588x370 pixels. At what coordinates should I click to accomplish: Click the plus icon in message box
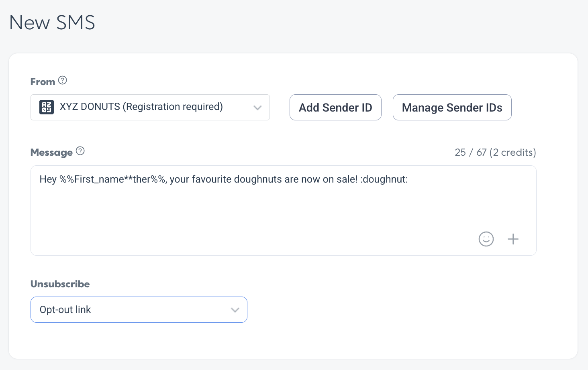[x=513, y=239]
